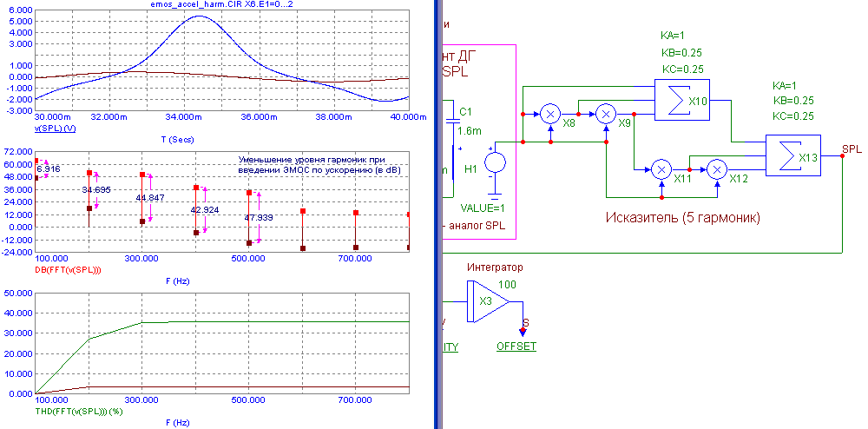Click the gain value 100 above X3
This screenshot has height=429, width=868.
(x=508, y=285)
